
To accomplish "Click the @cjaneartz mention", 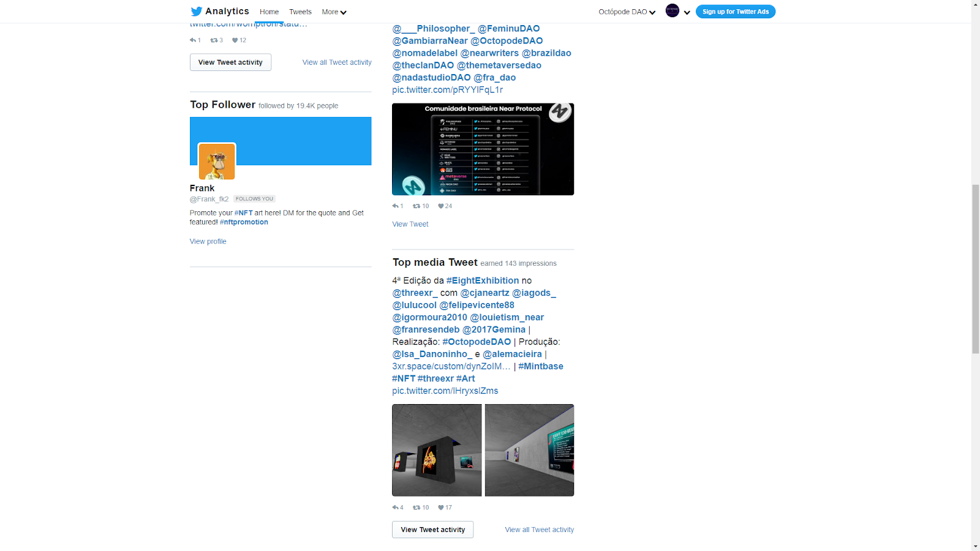I will coord(484,293).
